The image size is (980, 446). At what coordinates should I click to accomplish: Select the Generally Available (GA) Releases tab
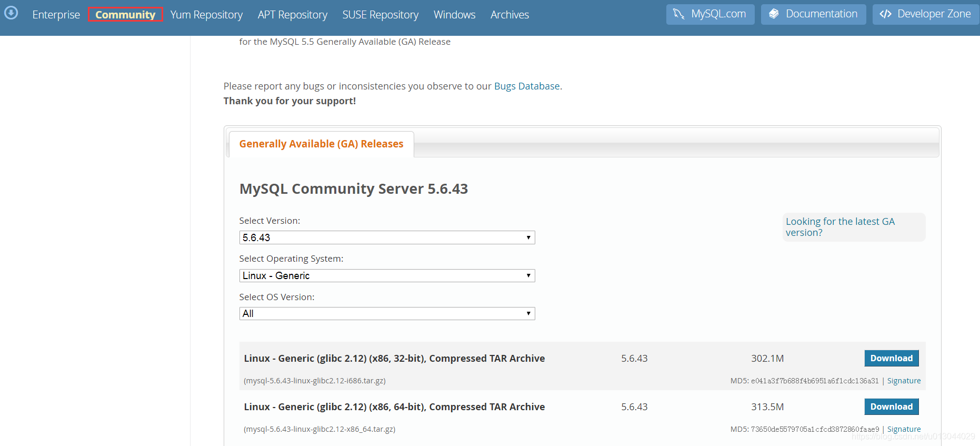tap(321, 144)
